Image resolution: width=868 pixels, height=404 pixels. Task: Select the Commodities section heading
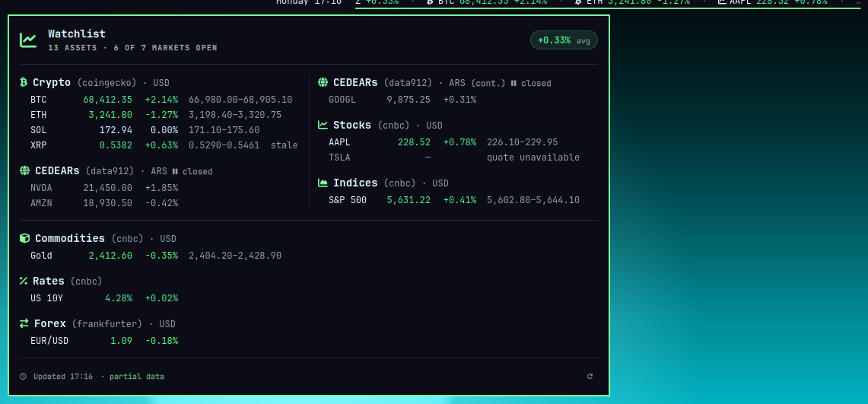70,239
